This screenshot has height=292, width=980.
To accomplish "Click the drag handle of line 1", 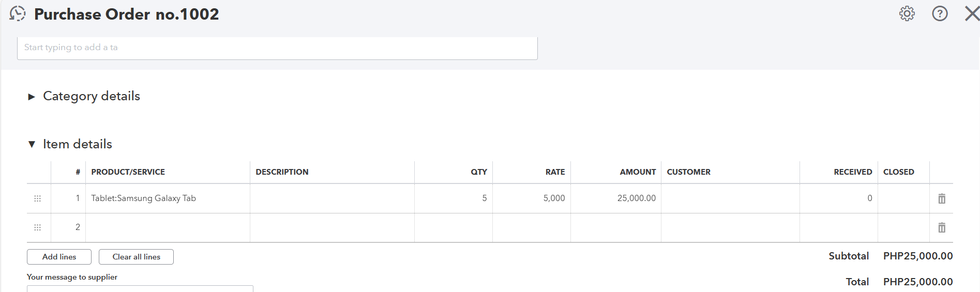I will 37,198.
